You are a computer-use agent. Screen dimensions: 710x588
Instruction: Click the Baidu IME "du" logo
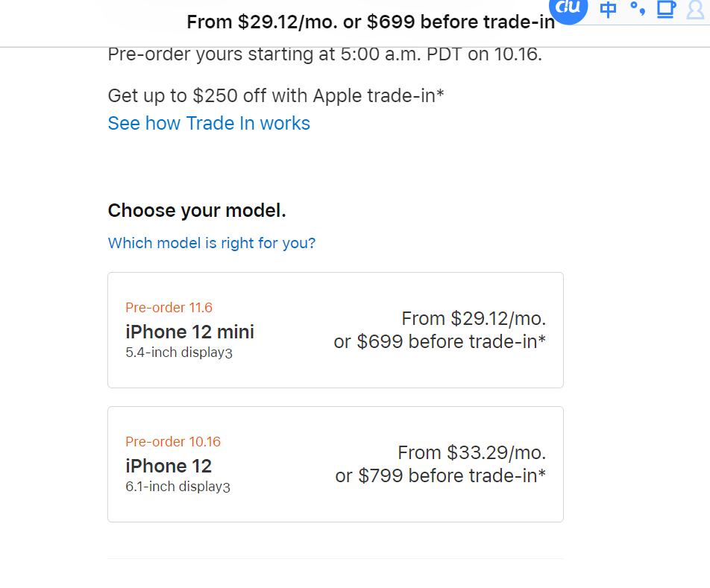coord(569,9)
